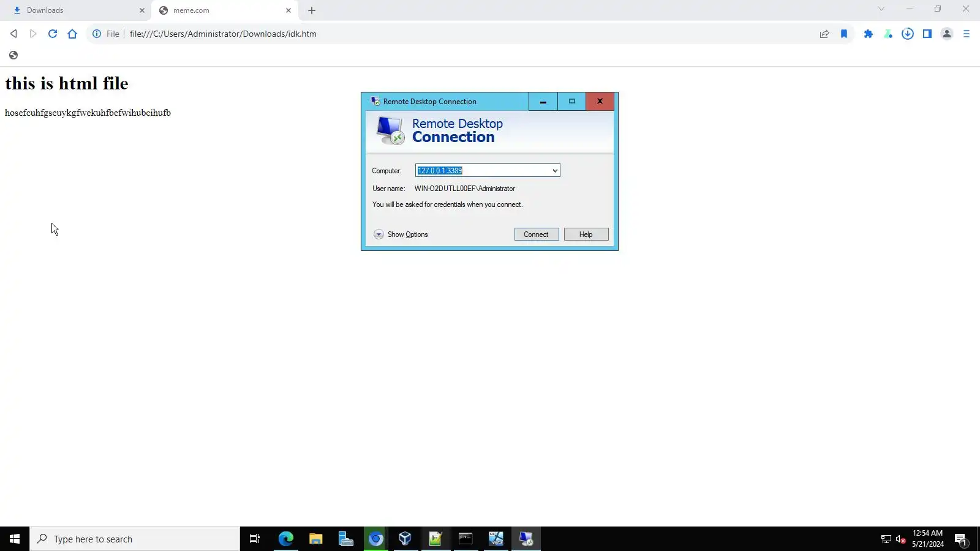Viewport: 980px width, 551px height.
Task: Click the Help button
Action: 586,234
